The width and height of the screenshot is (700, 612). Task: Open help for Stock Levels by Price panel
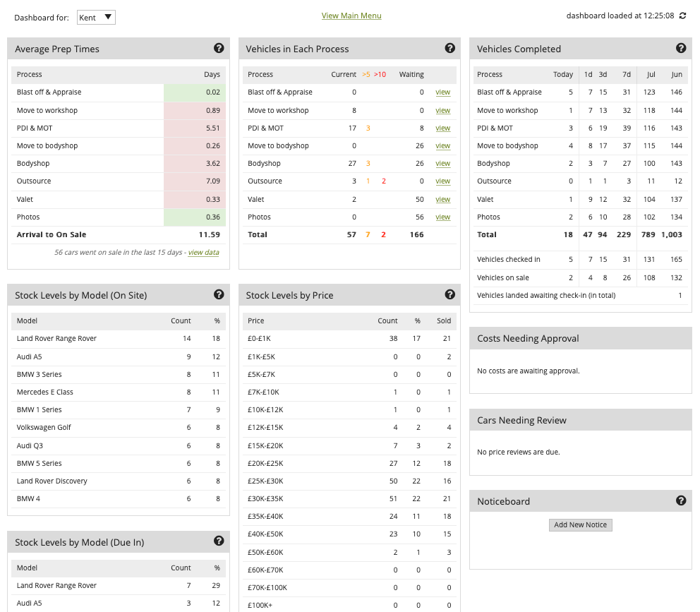[450, 294]
